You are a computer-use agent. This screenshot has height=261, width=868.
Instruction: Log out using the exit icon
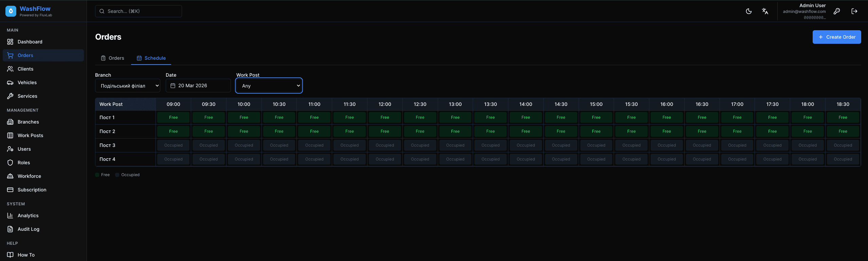click(854, 11)
